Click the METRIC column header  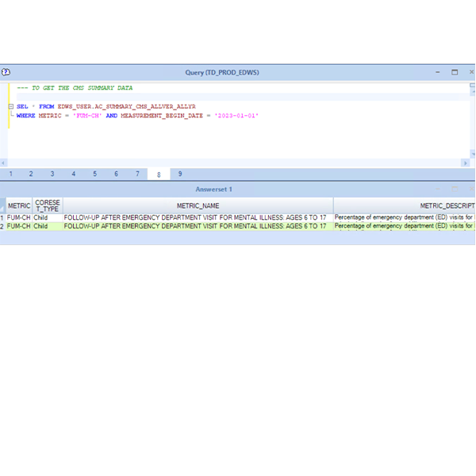[x=19, y=205]
